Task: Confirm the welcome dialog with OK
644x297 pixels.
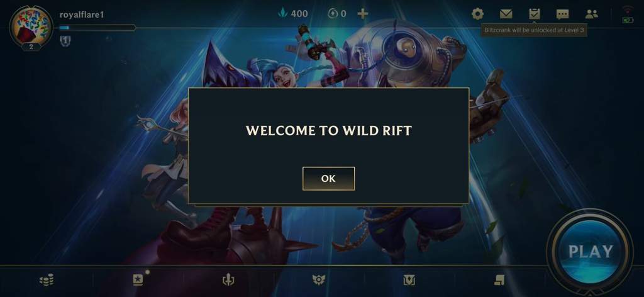Action: click(x=328, y=178)
